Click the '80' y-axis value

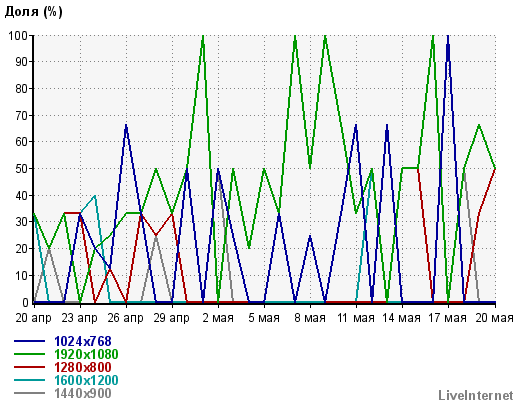(x=22, y=89)
